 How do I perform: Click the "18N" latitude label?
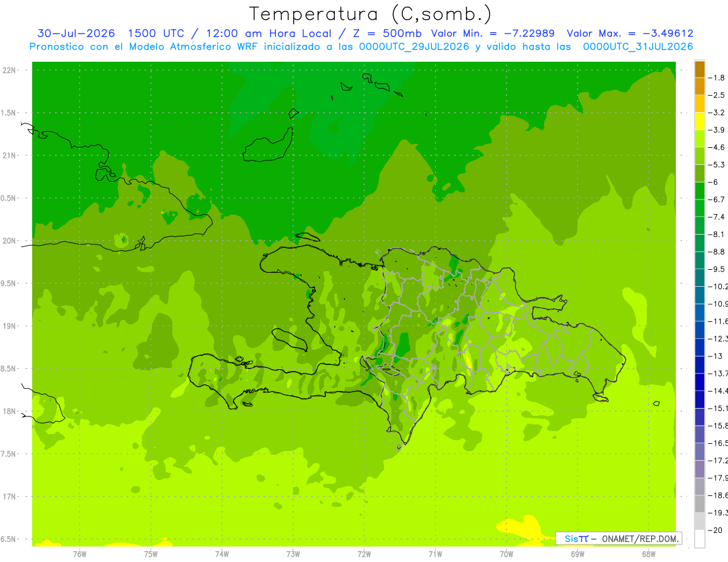click(x=9, y=412)
